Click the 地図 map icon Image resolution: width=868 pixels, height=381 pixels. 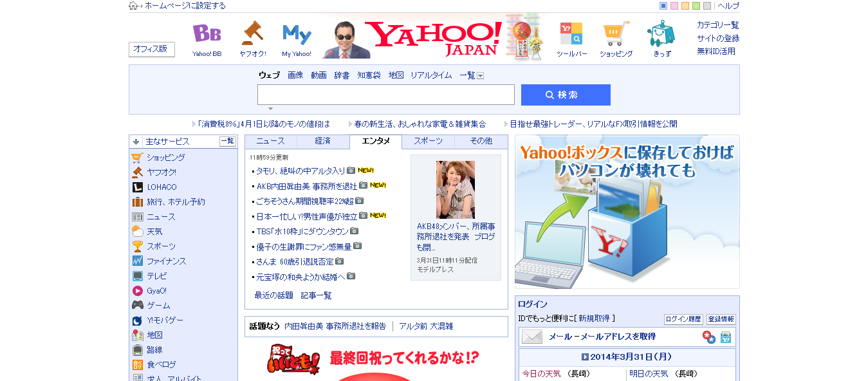[x=137, y=335]
